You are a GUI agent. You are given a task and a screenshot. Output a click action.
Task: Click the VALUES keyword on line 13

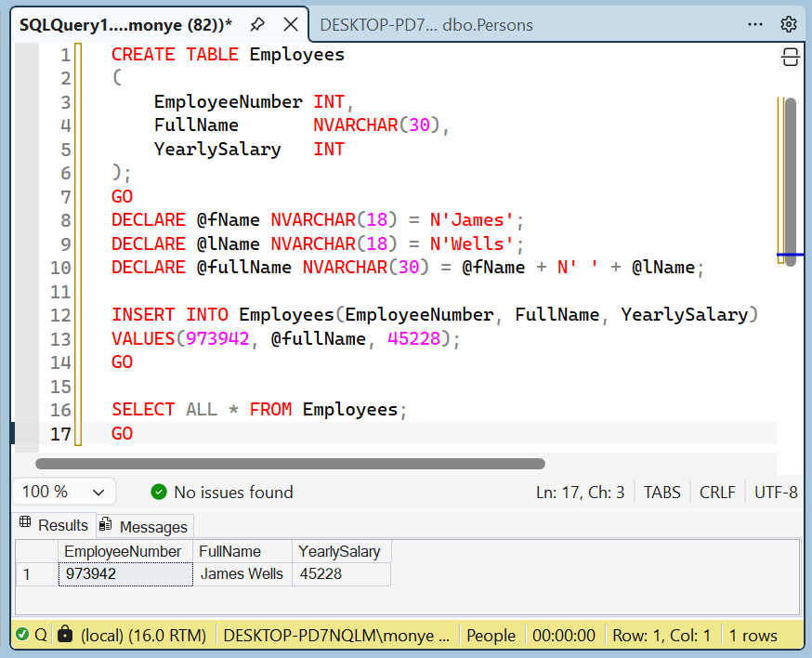click(143, 338)
